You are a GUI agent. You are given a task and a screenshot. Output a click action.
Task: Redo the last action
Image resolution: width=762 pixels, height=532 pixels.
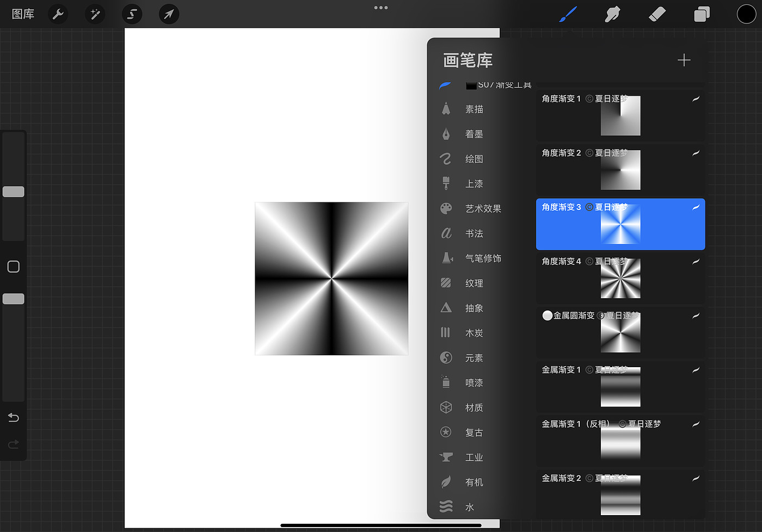click(14, 444)
